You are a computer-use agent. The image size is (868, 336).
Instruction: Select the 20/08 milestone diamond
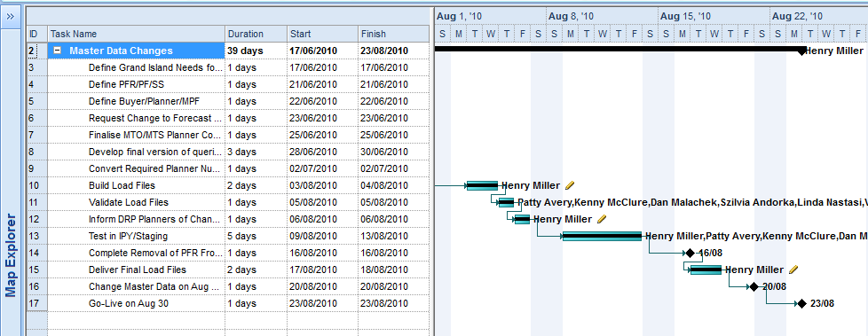point(754,287)
